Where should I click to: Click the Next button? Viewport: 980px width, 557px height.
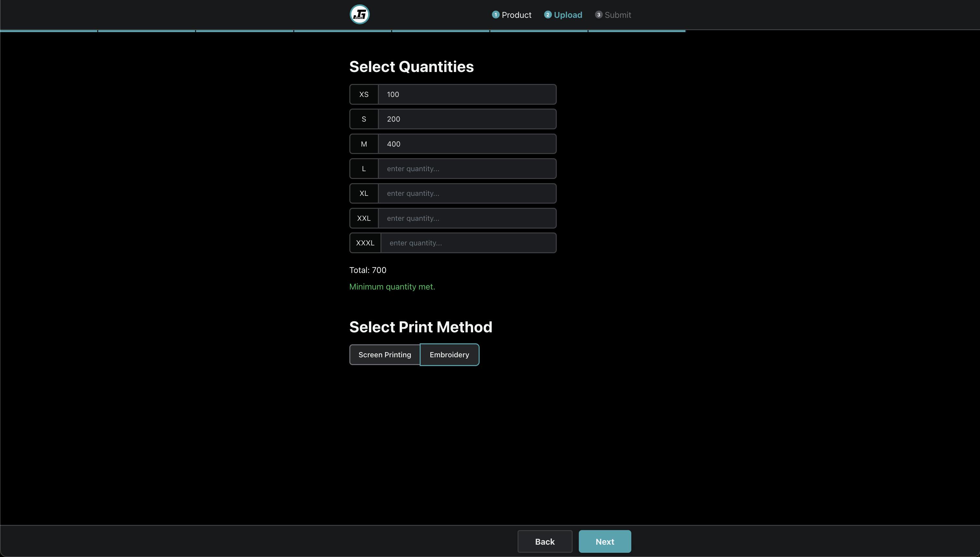[x=604, y=541]
